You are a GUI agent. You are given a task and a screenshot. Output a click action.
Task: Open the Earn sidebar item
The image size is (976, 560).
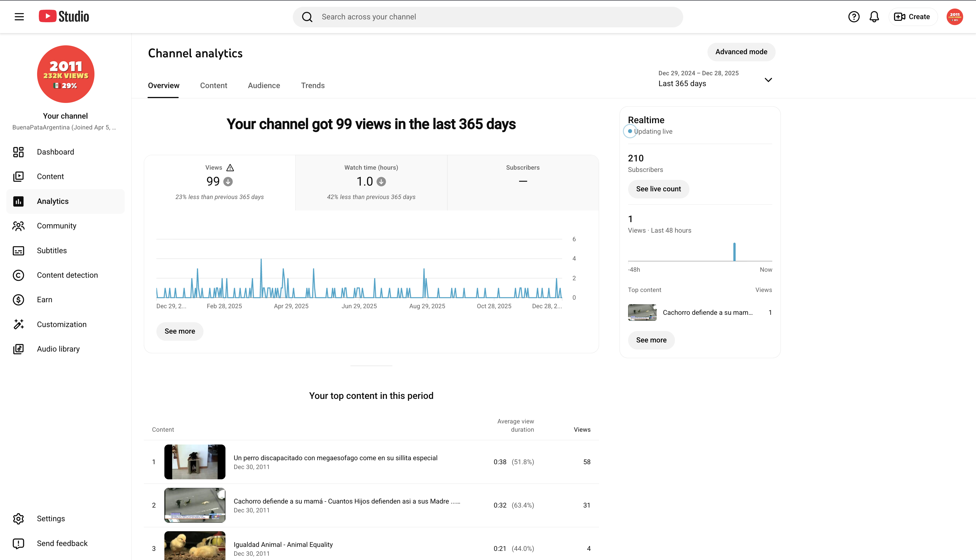[x=65, y=300]
